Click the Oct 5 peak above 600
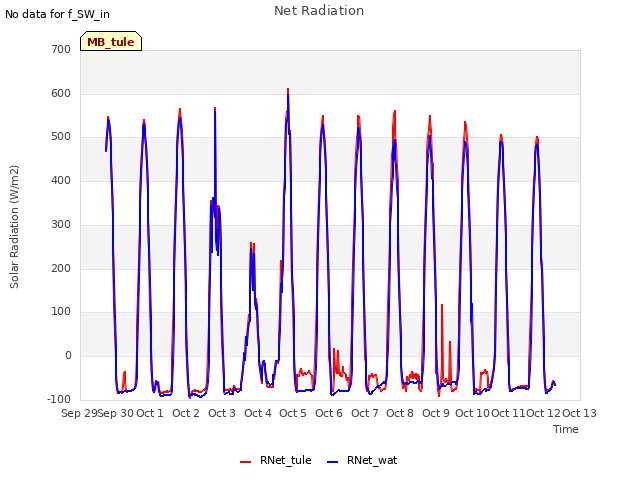The image size is (640, 480). tap(288, 91)
